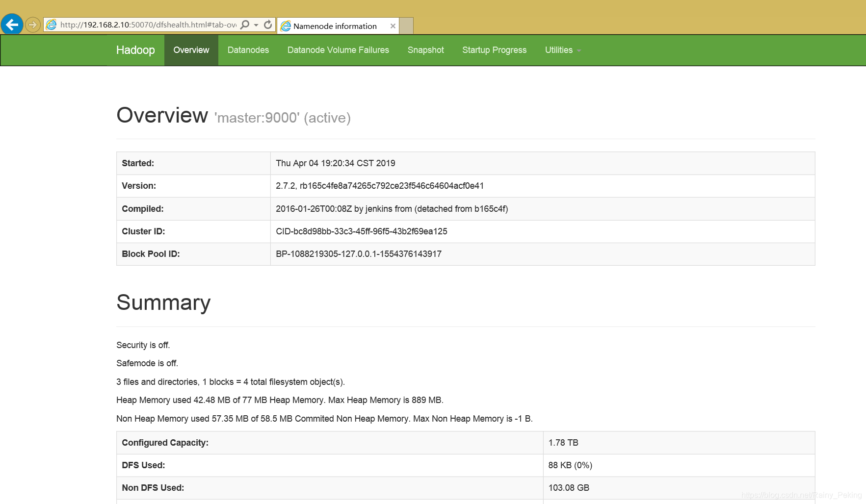Click the Compiled: label cell

[193, 209]
